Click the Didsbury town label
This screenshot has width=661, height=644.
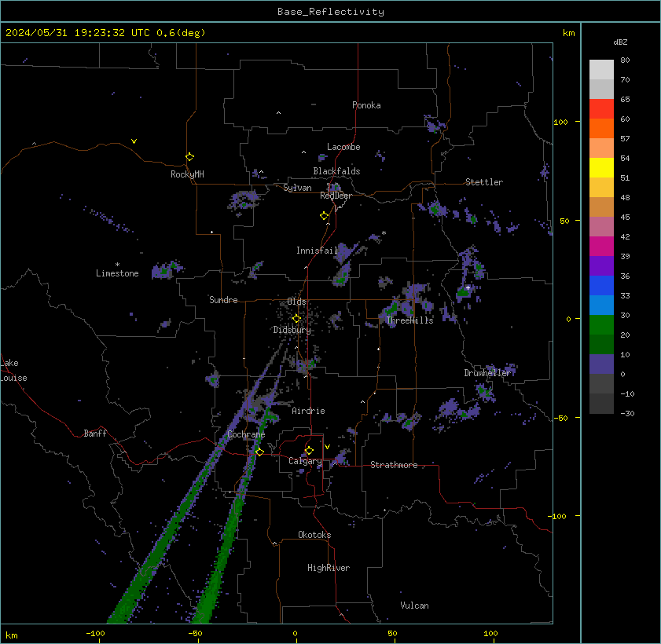coord(292,330)
